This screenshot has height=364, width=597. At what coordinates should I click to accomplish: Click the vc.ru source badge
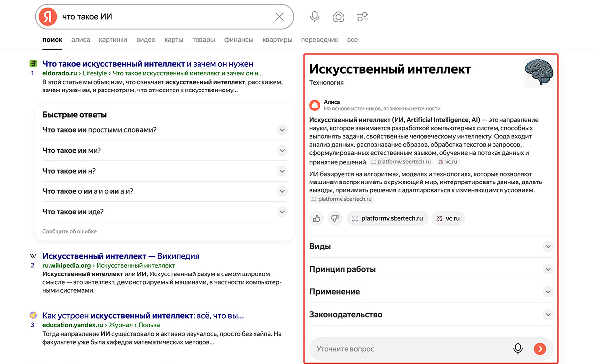[x=448, y=218]
